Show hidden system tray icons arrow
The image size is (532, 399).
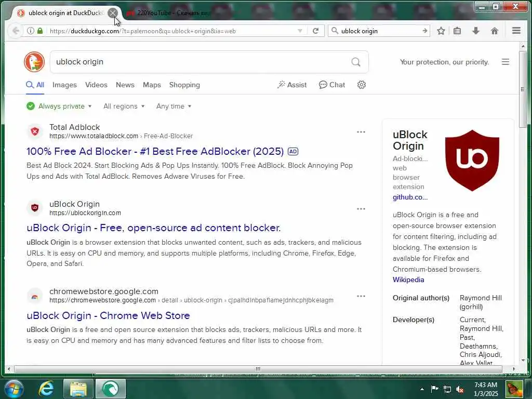point(422,389)
